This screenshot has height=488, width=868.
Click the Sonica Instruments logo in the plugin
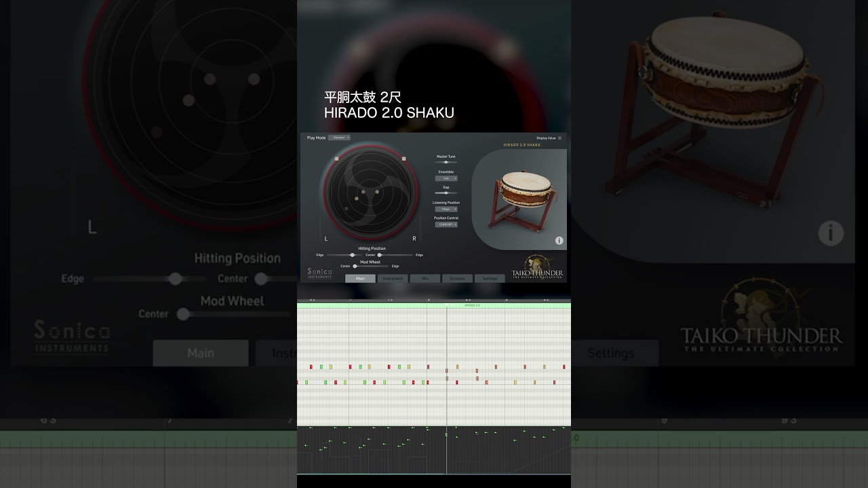[x=319, y=273]
